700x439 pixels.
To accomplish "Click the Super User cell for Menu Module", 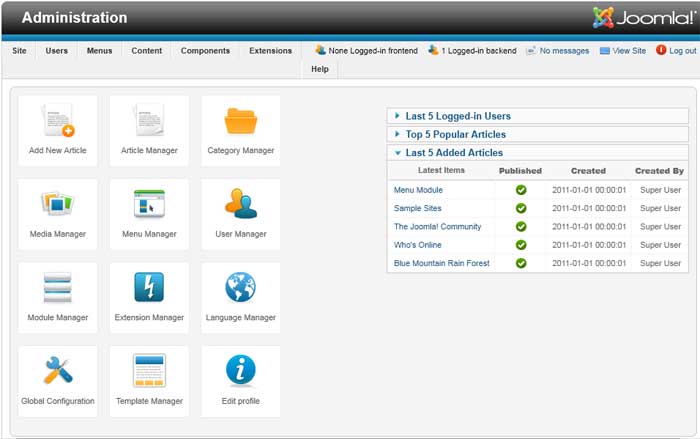I will tap(660, 190).
